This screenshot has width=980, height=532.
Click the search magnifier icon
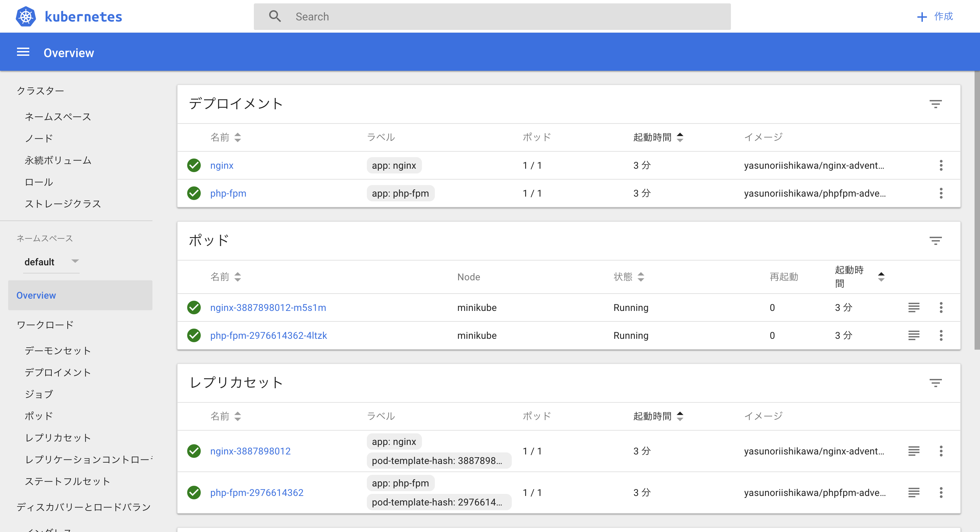(275, 16)
